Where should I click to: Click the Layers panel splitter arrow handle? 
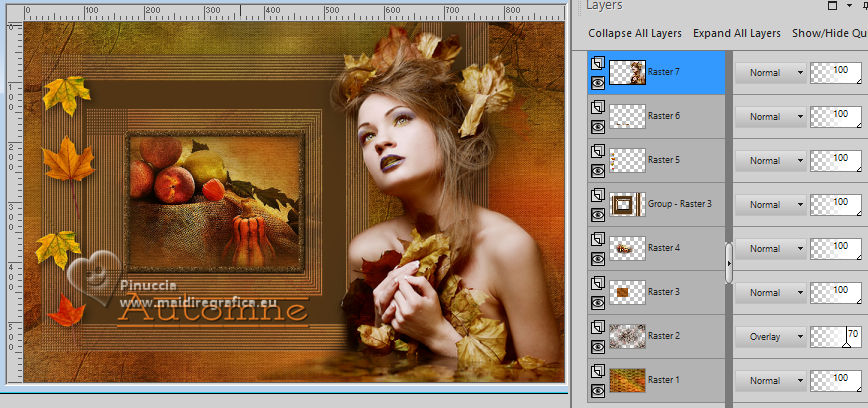729,263
